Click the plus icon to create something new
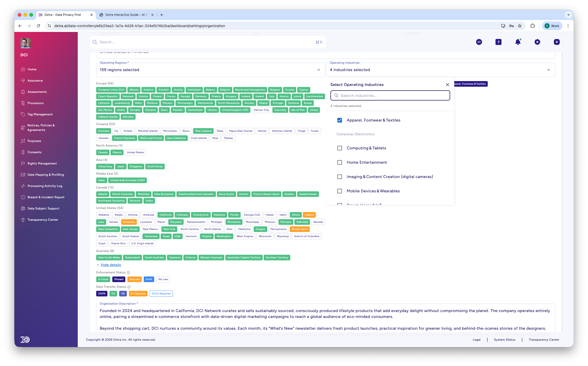 557,42
